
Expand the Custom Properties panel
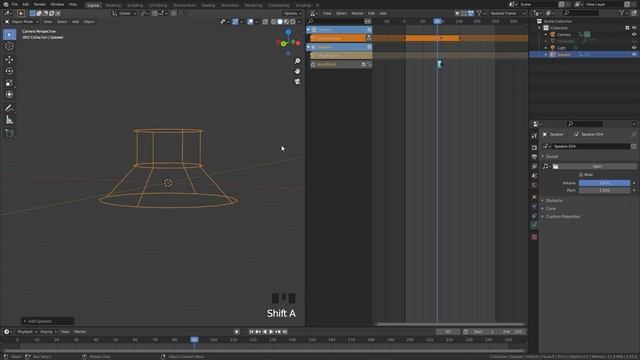(x=562, y=217)
